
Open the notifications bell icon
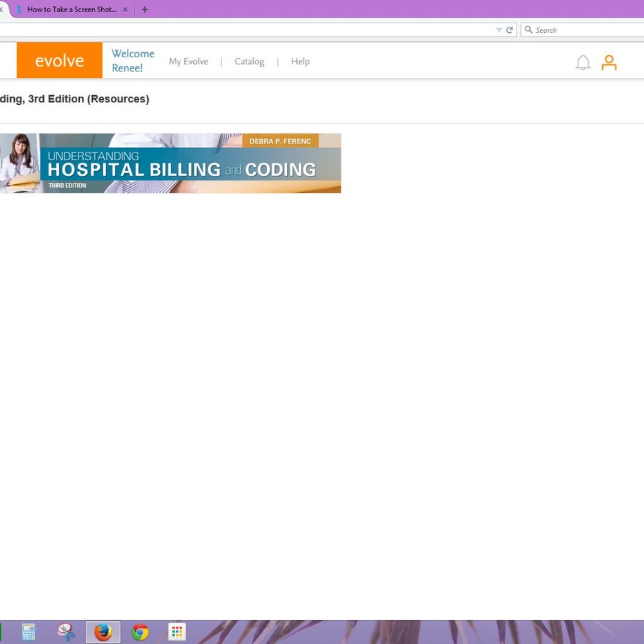coord(583,62)
